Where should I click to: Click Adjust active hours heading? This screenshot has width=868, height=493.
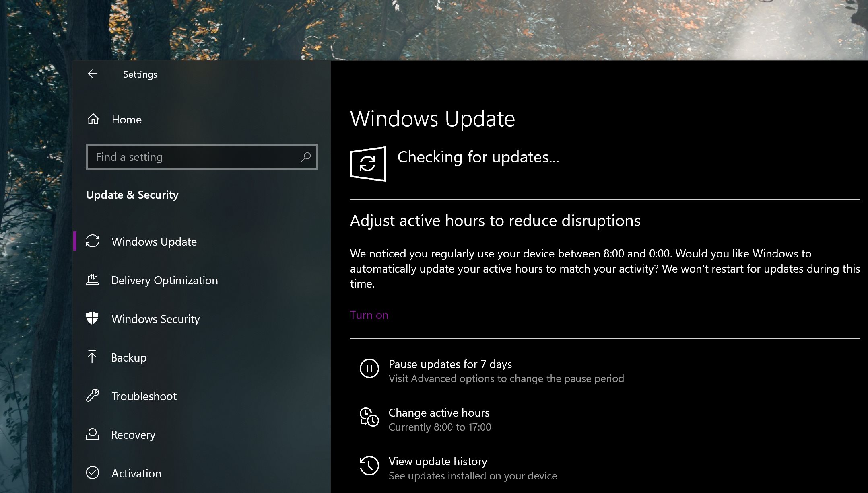click(x=495, y=220)
